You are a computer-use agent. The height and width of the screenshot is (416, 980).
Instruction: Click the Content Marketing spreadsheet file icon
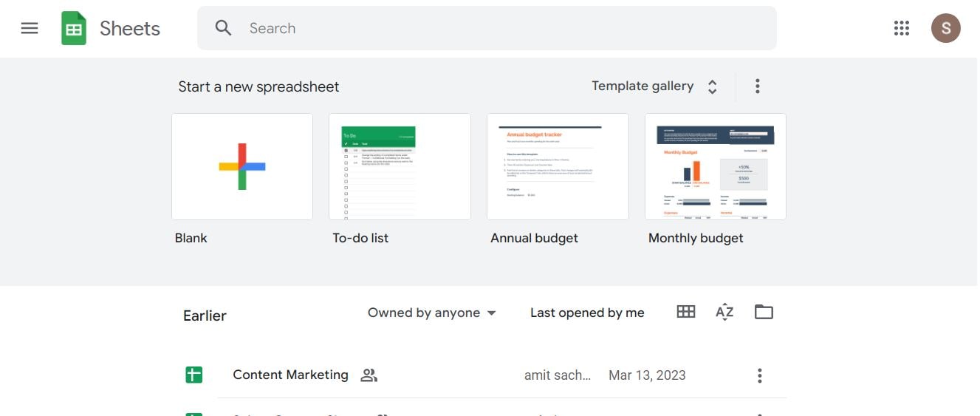(x=193, y=375)
